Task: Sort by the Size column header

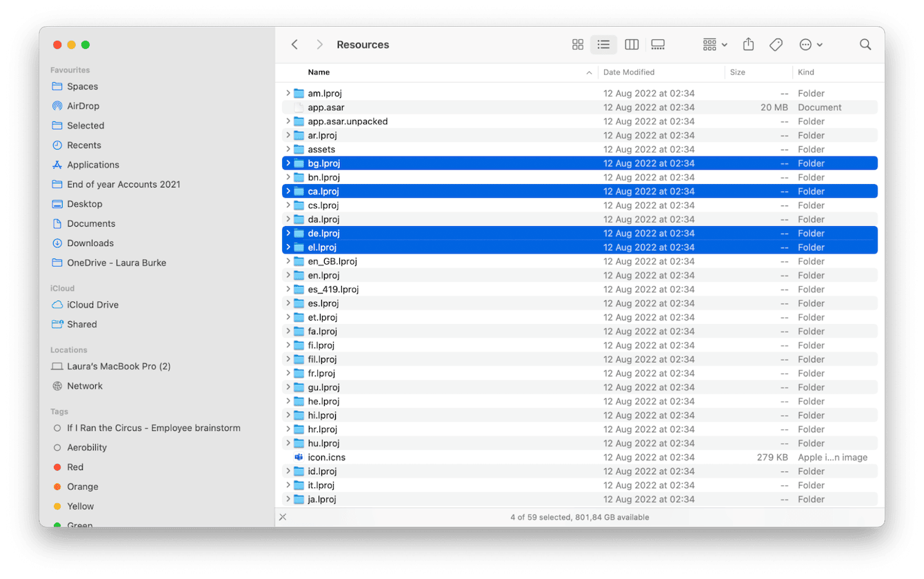Action: tap(738, 72)
